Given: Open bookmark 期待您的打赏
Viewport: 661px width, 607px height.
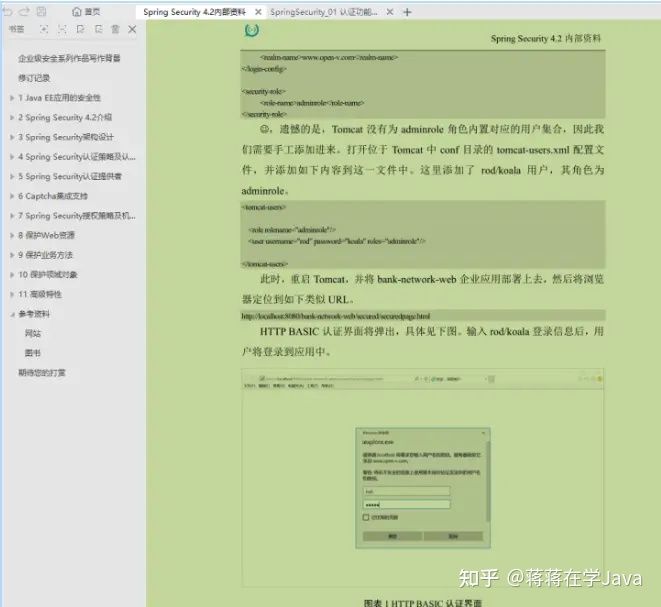Looking at the screenshot, I should coord(42,373).
